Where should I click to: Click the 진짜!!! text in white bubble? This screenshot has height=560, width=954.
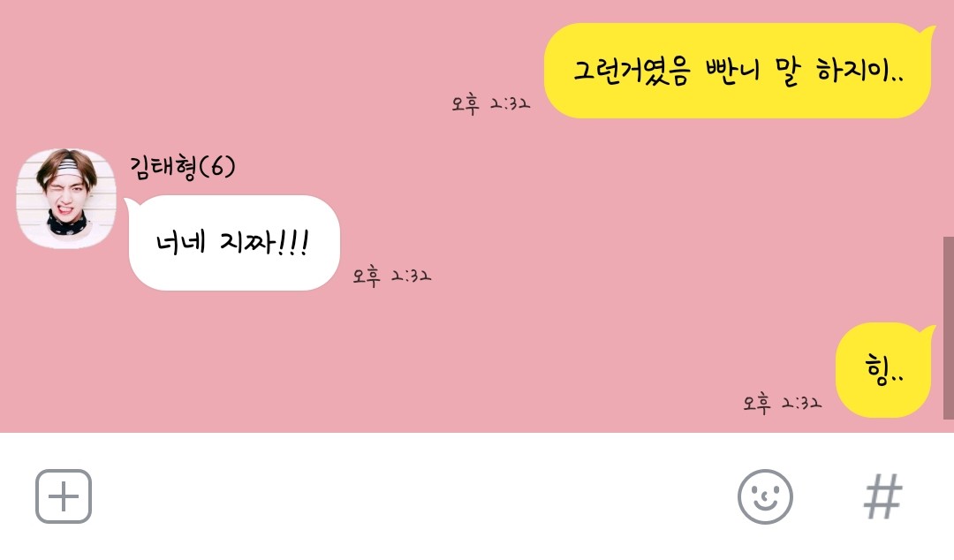click(265, 242)
